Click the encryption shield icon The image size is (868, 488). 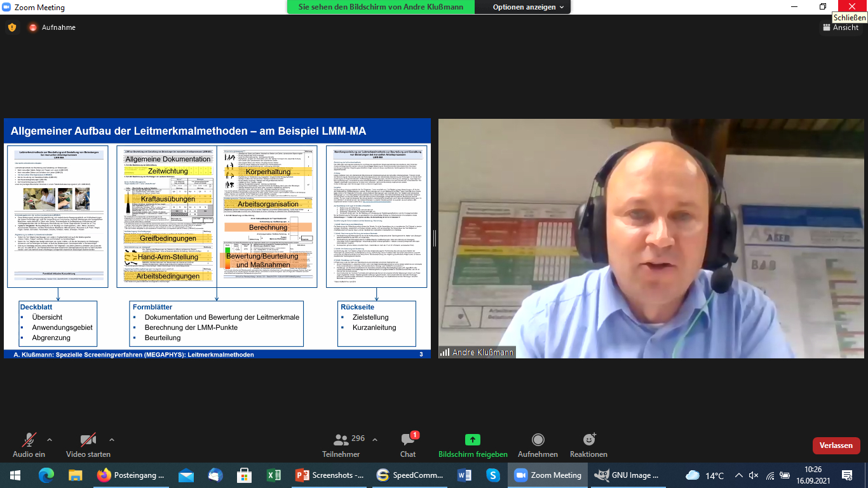(x=12, y=27)
